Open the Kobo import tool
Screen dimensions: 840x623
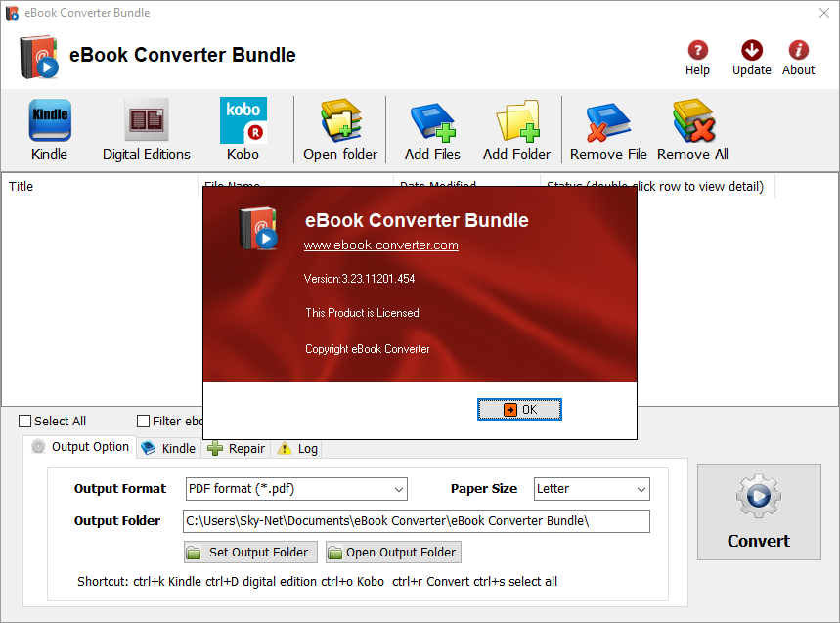coord(243,130)
